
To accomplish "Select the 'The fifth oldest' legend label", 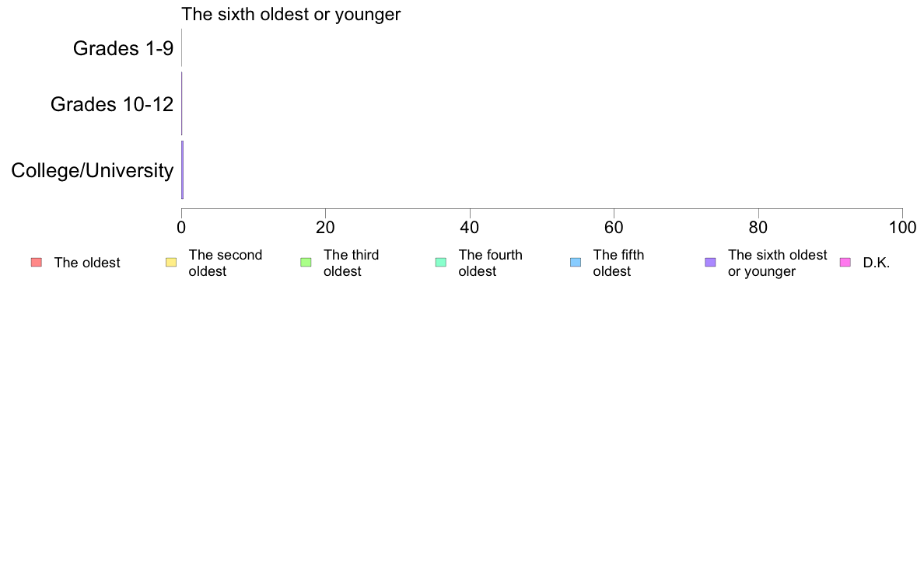I will pos(619,263).
